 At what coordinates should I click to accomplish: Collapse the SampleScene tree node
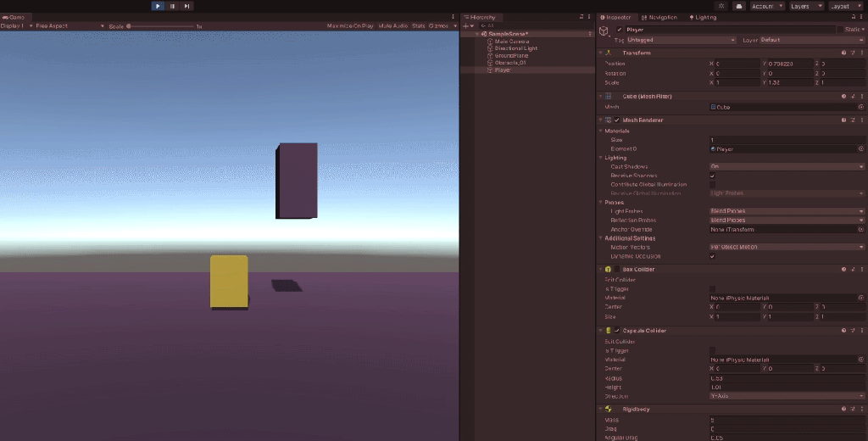[478, 35]
